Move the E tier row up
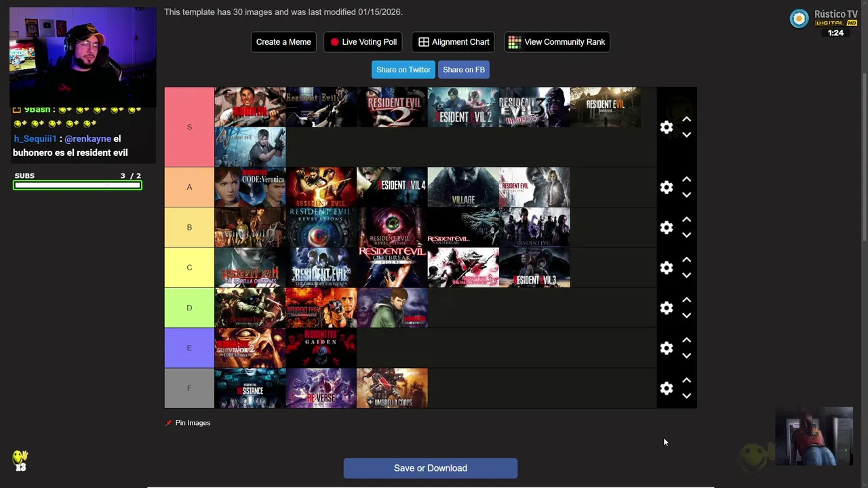Viewport: 868px width, 488px height. tap(686, 340)
